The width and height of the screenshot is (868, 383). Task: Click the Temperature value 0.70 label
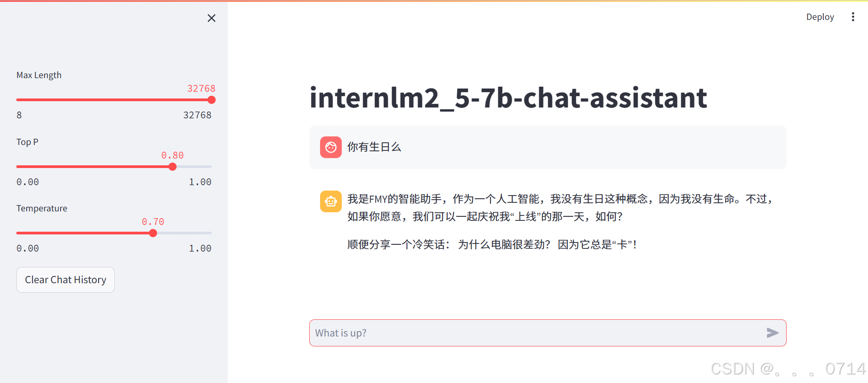(x=153, y=222)
